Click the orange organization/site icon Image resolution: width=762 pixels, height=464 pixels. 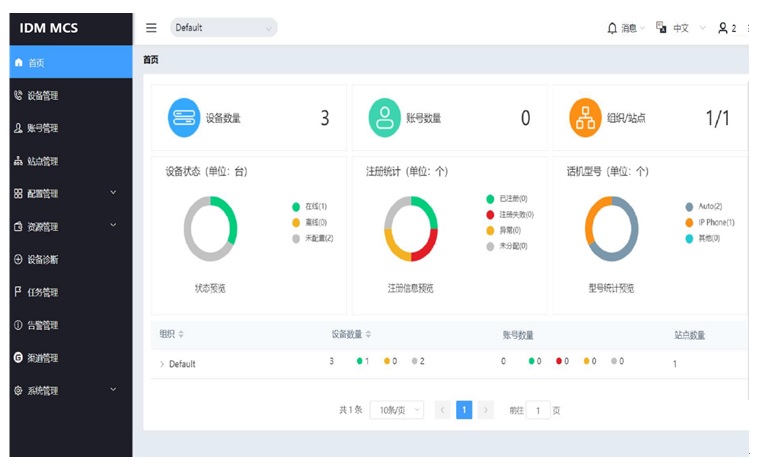point(585,118)
